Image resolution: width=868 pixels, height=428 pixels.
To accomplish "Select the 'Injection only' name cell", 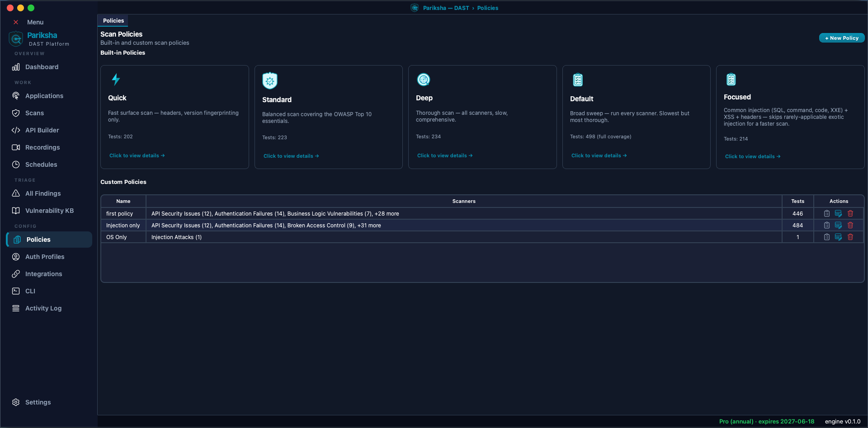I will click(x=123, y=226).
